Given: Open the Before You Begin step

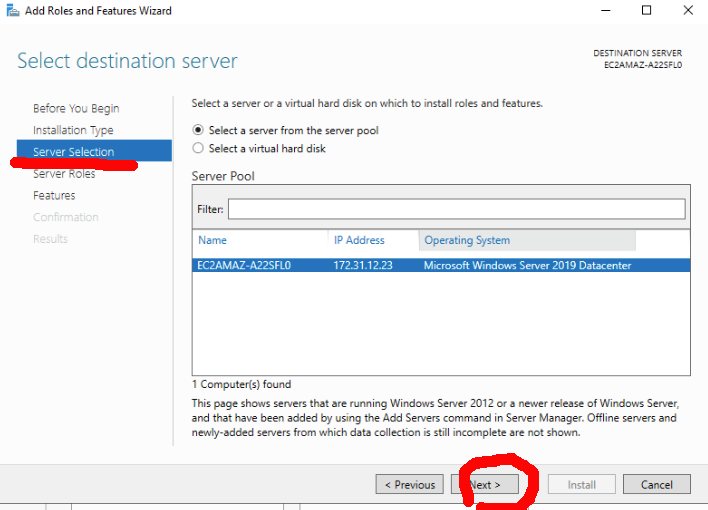Looking at the screenshot, I should point(76,108).
